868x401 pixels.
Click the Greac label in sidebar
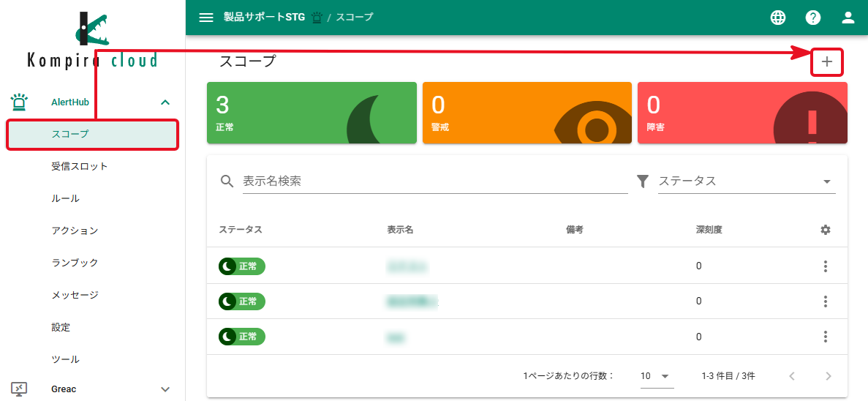point(64,389)
